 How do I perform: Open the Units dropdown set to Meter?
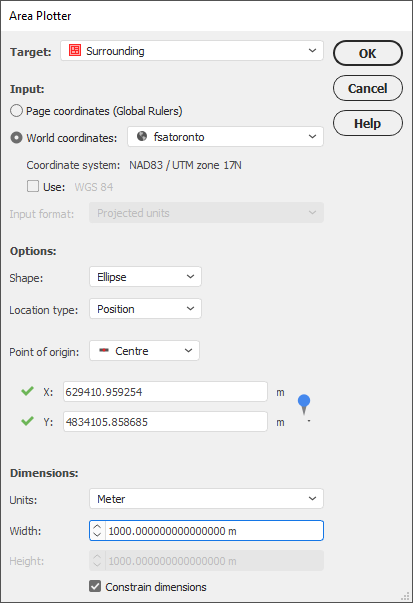click(206, 498)
